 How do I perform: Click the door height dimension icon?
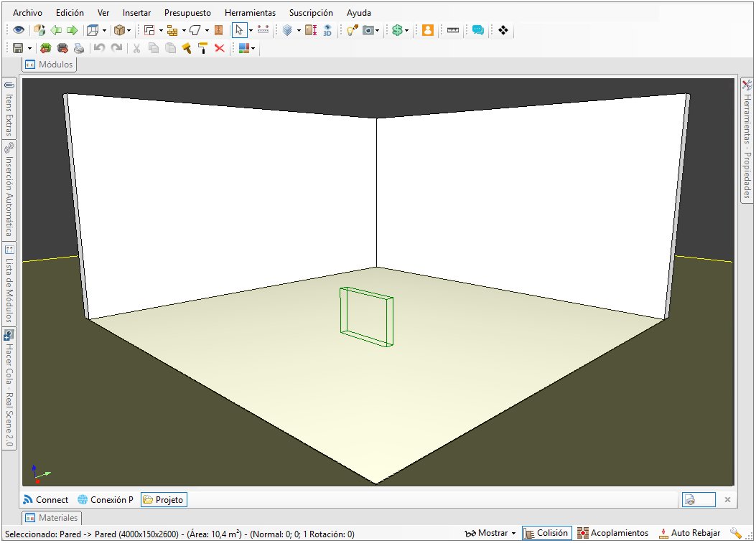pyautogui.click(x=311, y=30)
